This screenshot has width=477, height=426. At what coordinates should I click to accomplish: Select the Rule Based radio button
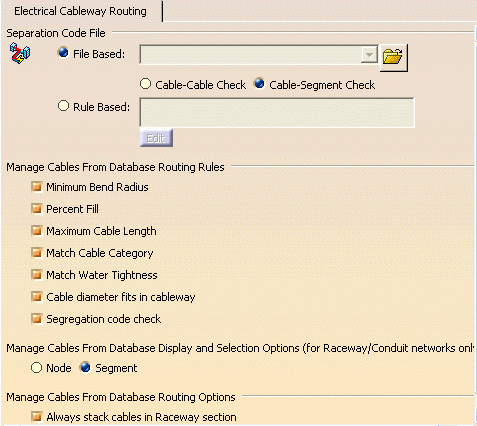click(63, 106)
